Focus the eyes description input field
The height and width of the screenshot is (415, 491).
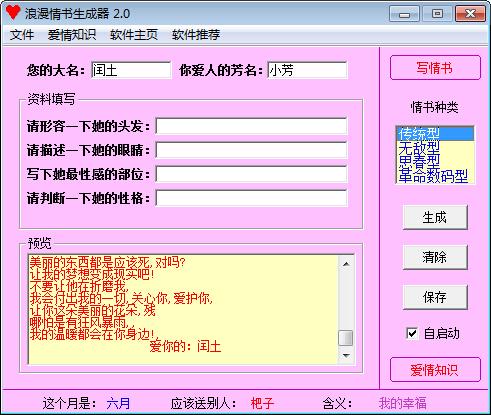(x=251, y=150)
